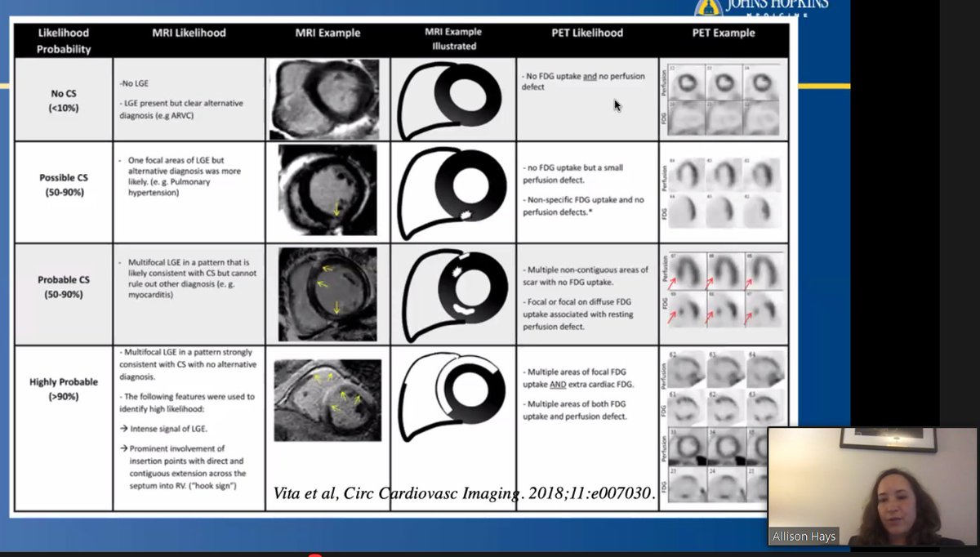
Task: Click the 'Likelihood Probability' column header
Action: 65,41
